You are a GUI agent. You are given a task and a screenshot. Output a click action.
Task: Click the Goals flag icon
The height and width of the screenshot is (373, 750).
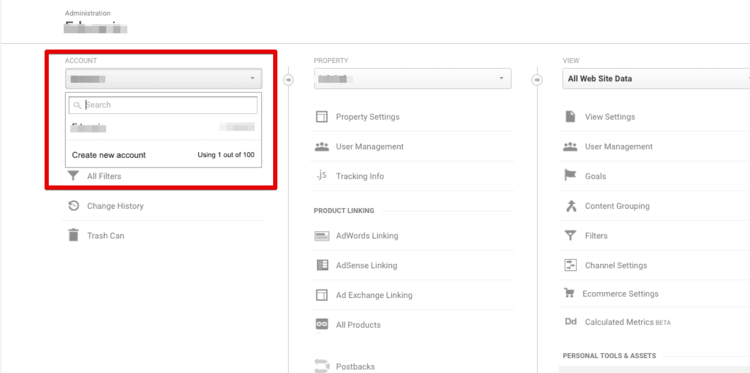(x=571, y=176)
